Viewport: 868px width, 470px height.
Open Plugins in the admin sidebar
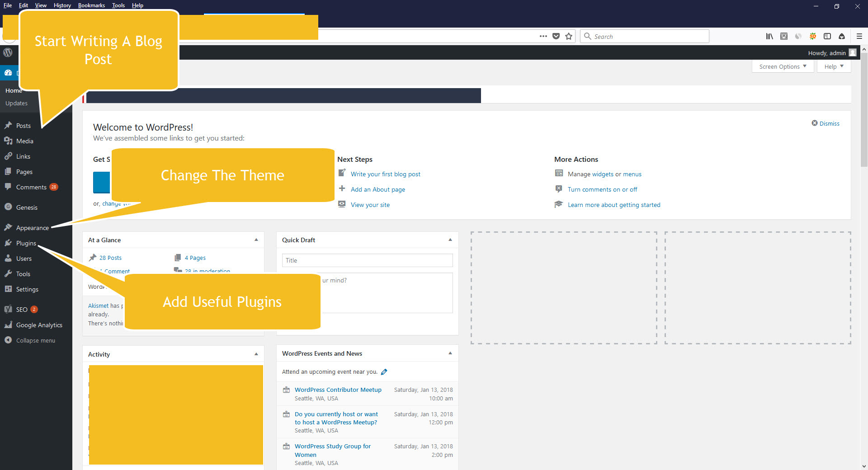[26, 243]
